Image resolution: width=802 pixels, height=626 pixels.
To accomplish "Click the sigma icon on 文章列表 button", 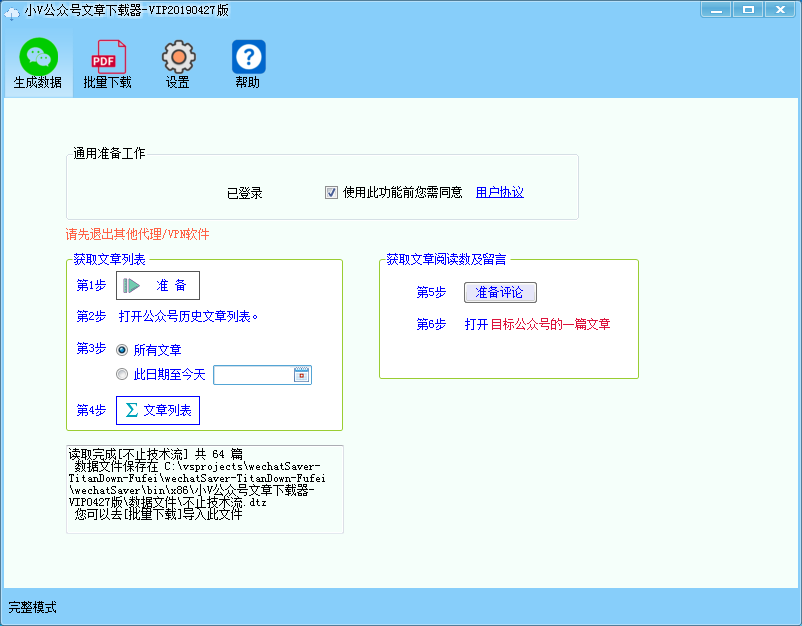I will (x=131, y=410).
